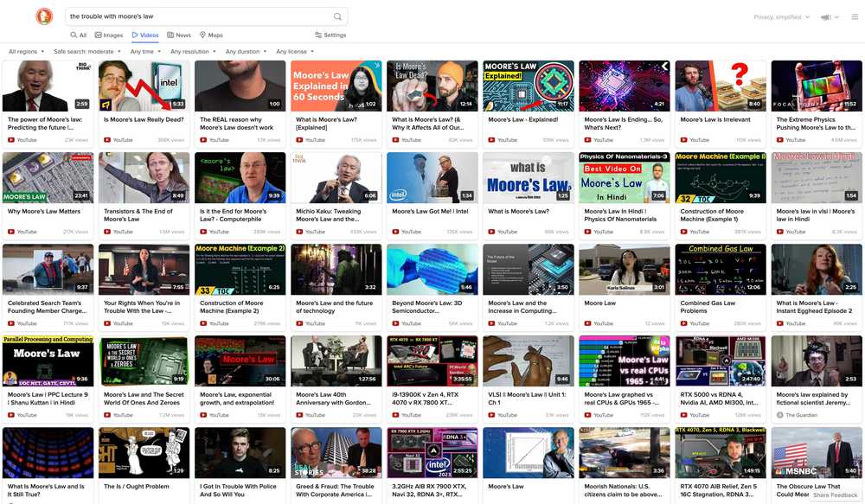Click the DuckDuckGo logo
Screen dimensions: 865x504
43,16
